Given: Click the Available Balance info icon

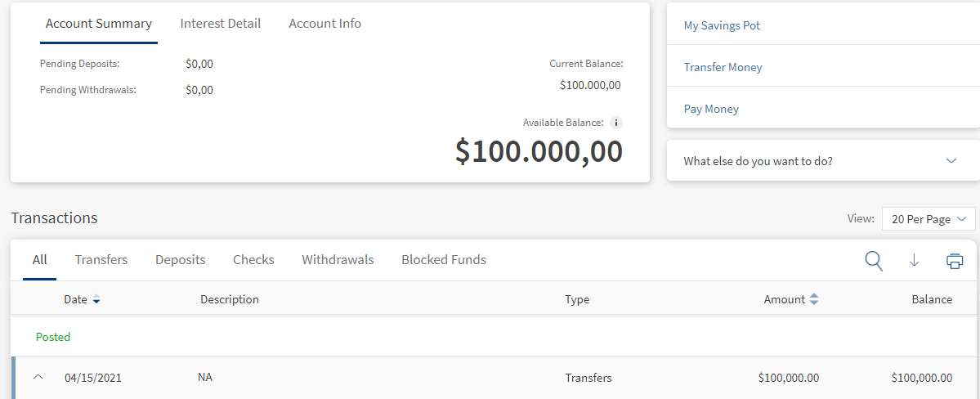Looking at the screenshot, I should (616, 123).
